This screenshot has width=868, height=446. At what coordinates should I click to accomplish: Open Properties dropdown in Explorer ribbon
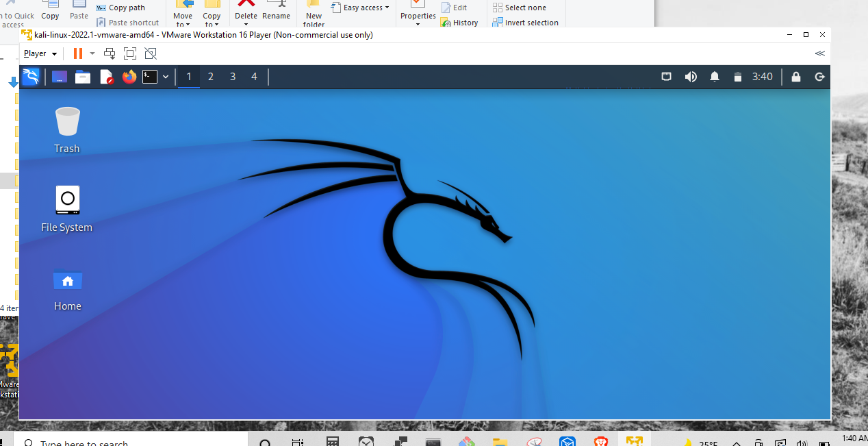tap(418, 14)
